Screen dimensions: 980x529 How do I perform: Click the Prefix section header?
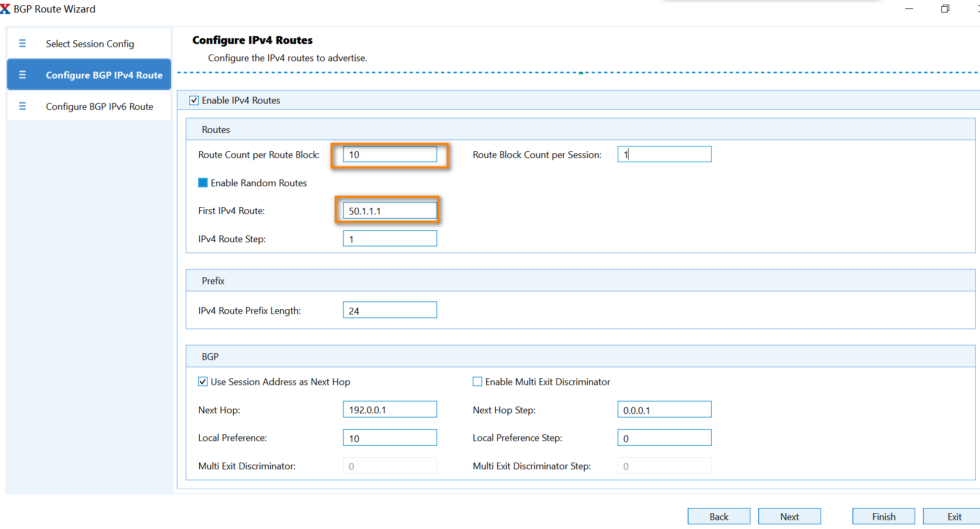coord(580,280)
